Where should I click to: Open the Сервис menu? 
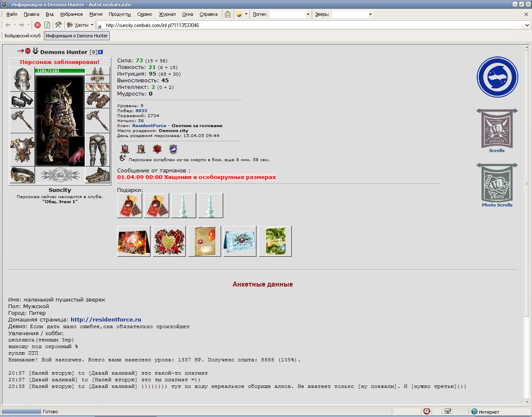pyautogui.click(x=145, y=14)
